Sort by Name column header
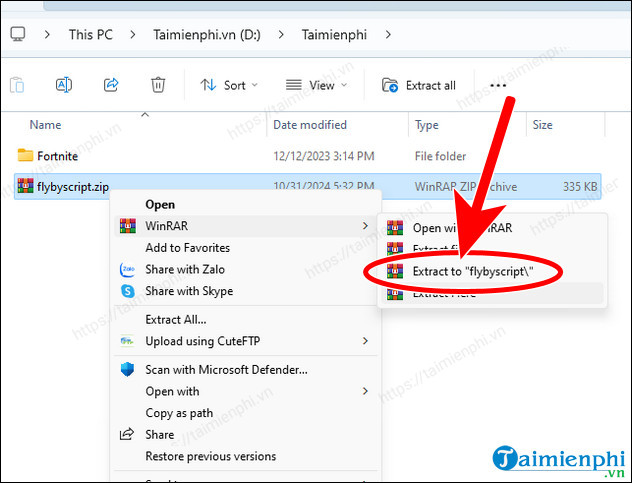The width and height of the screenshot is (632, 483). pyautogui.click(x=45, y=125)
